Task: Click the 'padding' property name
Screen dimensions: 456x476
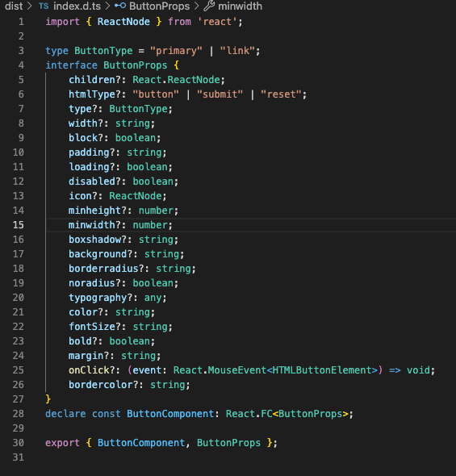Action: point(89,152)
